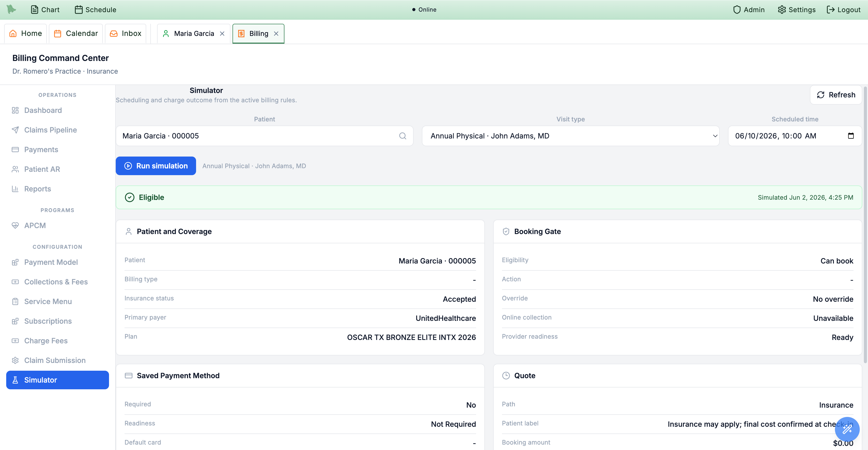This screenshot has height=450, width=868.
Task: Open Patient AR in the sidebar
Action: 58,169
